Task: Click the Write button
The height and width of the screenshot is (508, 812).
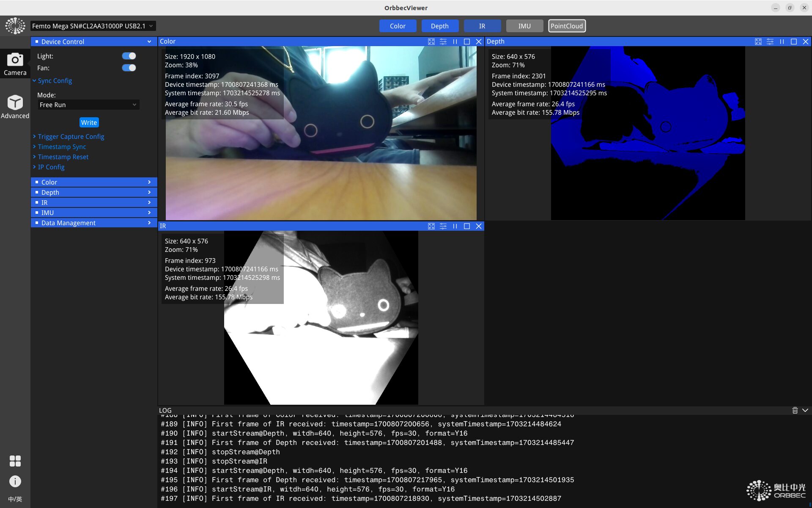Action: 89,122
